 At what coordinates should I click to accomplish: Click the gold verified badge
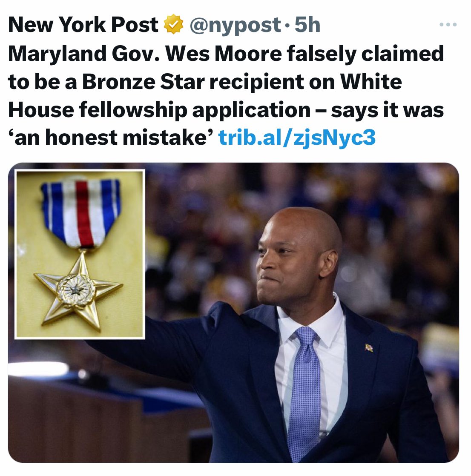pos(174,26)
